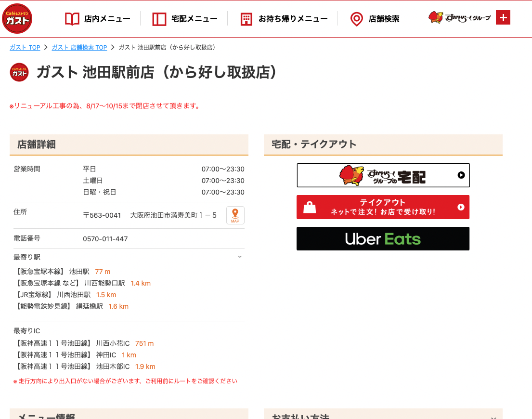
Task: Click the 池田駅 77 m station row
Action: pyautogui.click(x=63, y=272)
